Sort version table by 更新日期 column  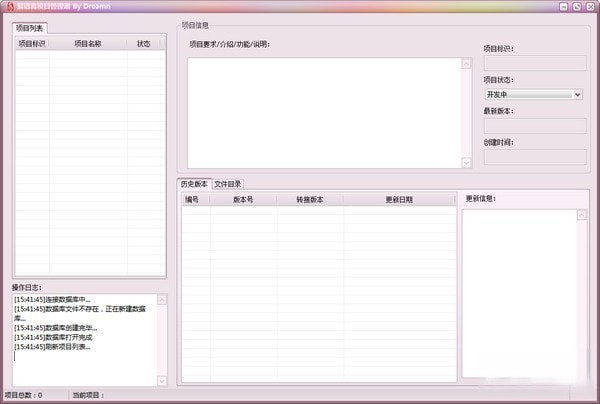click(x=399, y=199)
